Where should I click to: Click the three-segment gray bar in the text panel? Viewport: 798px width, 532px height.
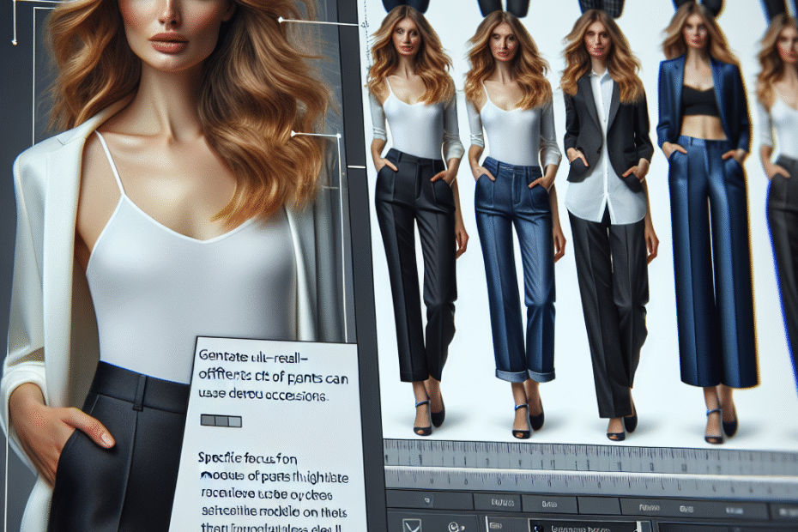(221, 421)
